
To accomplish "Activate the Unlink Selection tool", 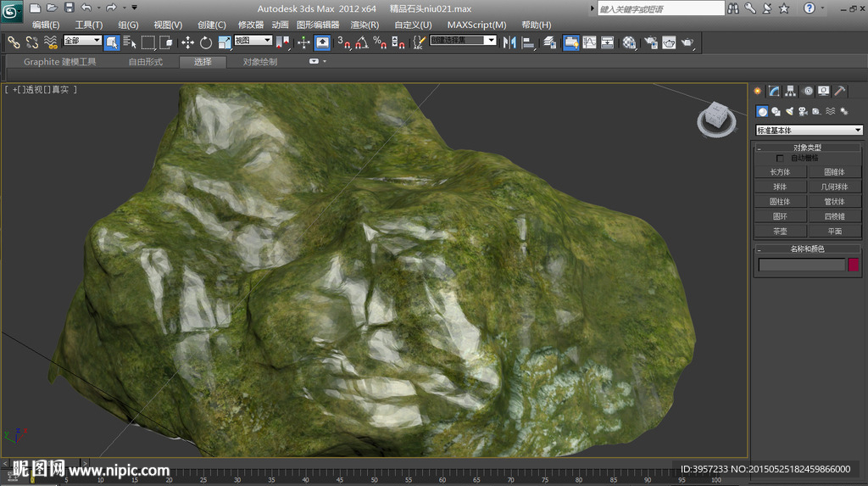I will point(32,42).
